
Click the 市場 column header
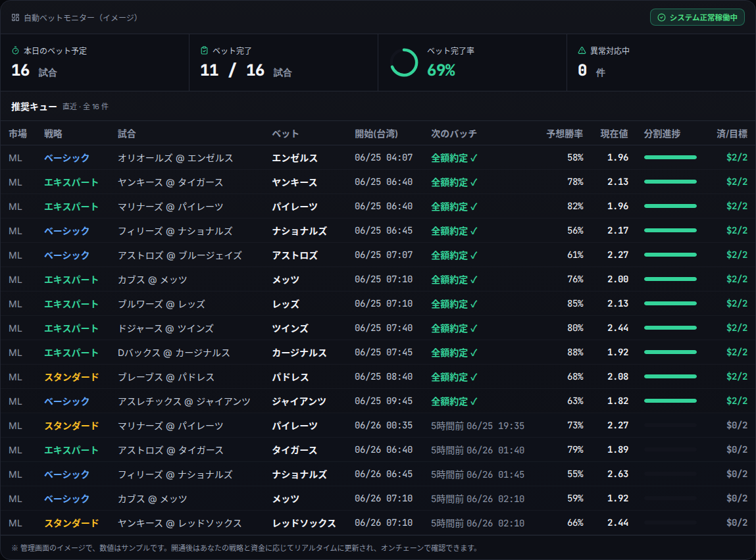point(18,134)
